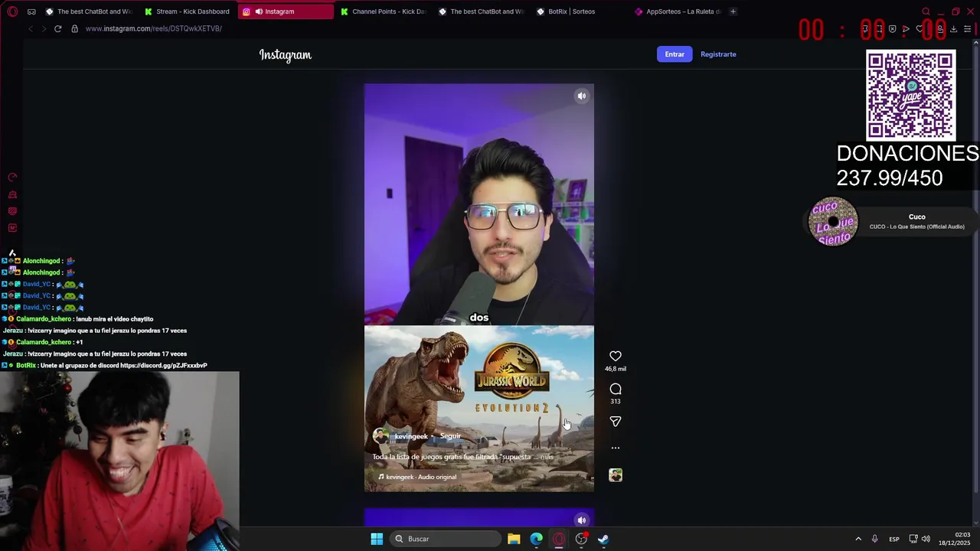Expand the reel caption with más
Viewport: 980px width, 551px height.
pos(547,457)
